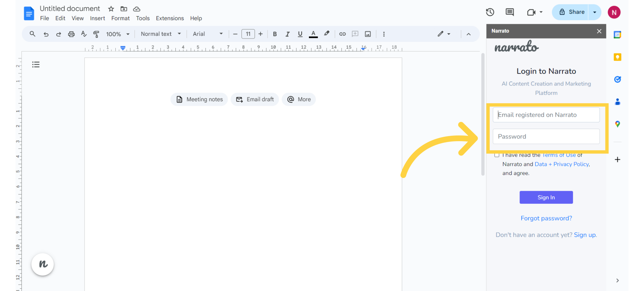Open the 100% zoom dropdown
This screenshot has height=291, width=644.
[x=118, y=34]
